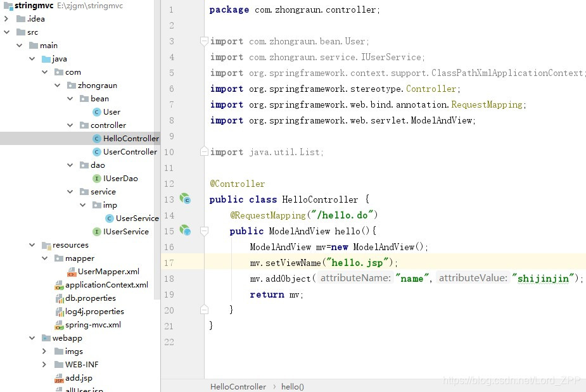Click line number 17 in the gutter
Screen dimensions: 586x392
[169, 263]
